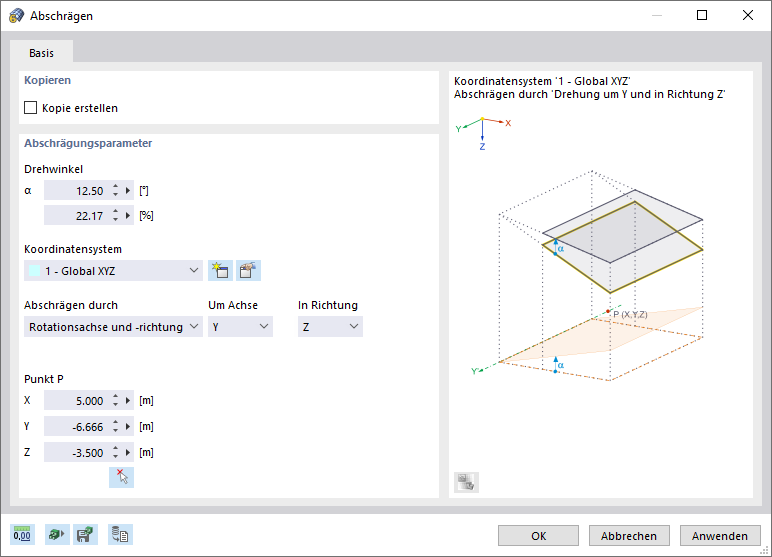
Task: Click the 'P (X,Y,Z)' point label in the diagram
Action: [x=630, y=314]
